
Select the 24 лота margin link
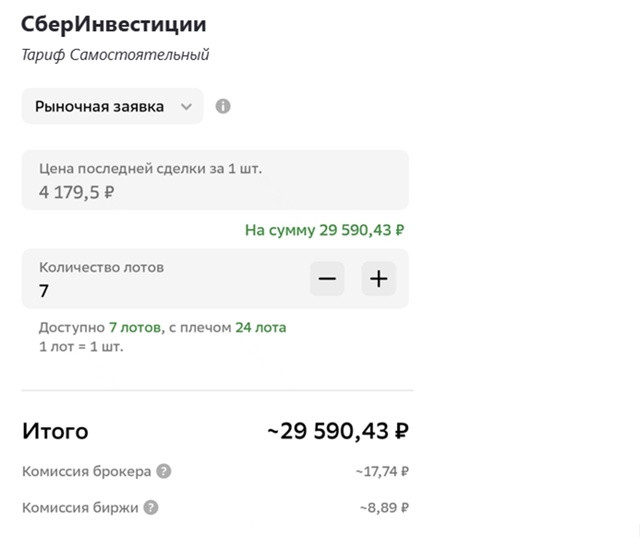[x=260, y=327]
